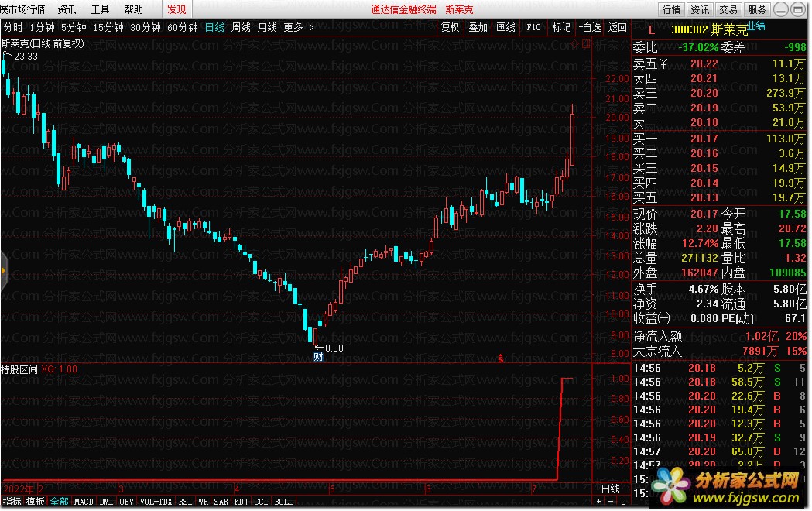The height and width of the screenshot is (511, 812).
Task: Open the 帮助 menu
Action: 133,9
